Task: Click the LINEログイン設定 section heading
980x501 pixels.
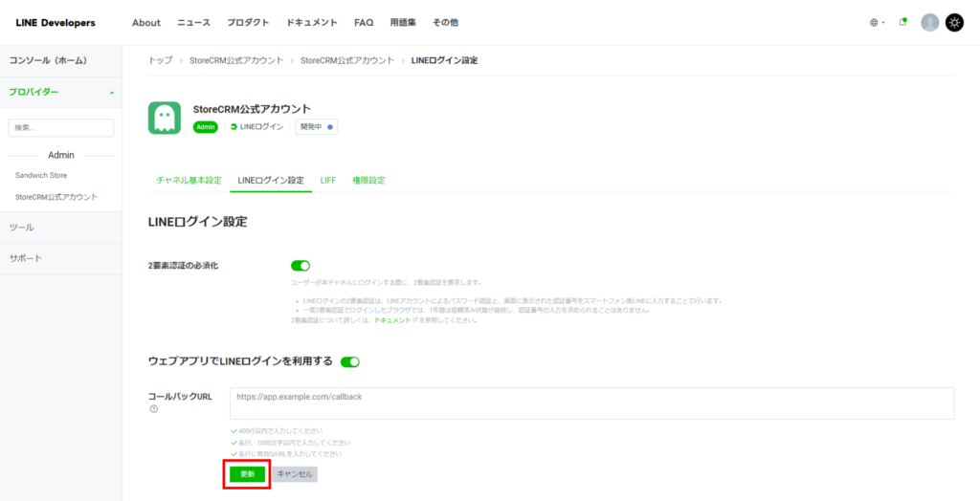Action: (x=197, y=222)
